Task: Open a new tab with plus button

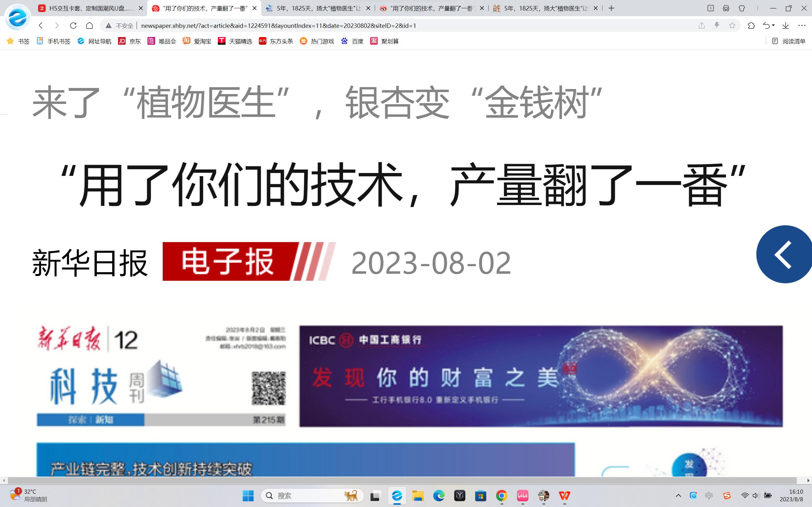Action: [611, 8]
